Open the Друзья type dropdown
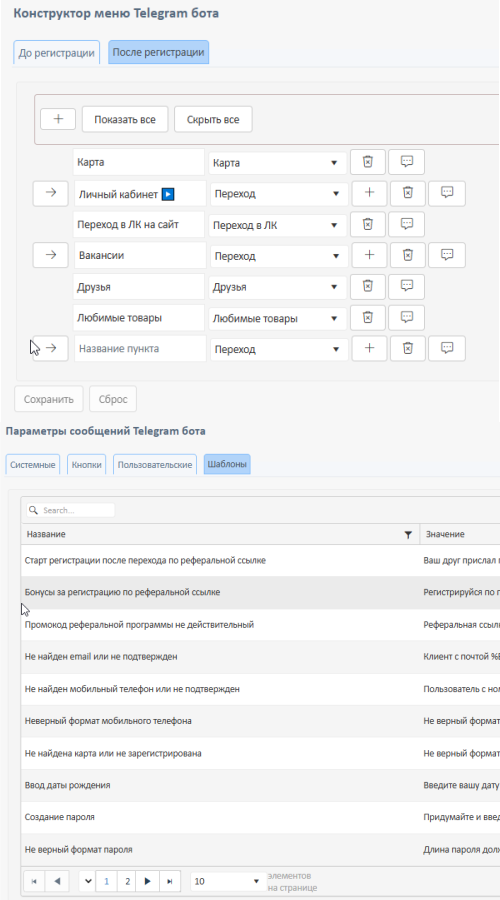The height and width of the screenshot is (900, 500). [278, 287]
